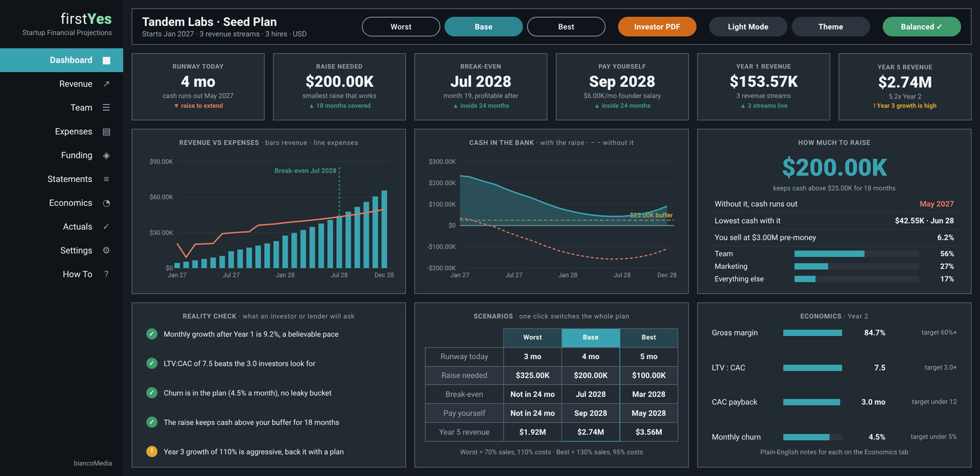Click the How To question mark icon
This screenshot has width=980, height=476.
[x=106, y=274]
